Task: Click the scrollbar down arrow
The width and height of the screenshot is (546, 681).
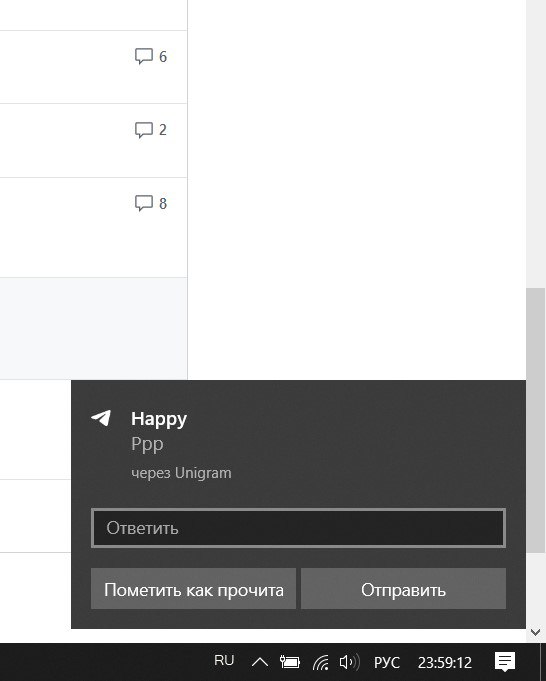Action: click(536, 632)
